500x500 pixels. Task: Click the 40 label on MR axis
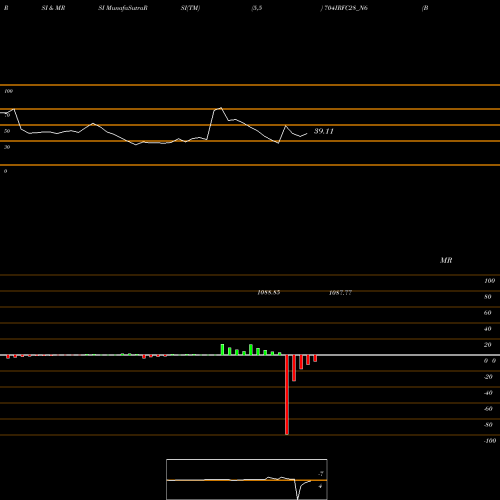pos(488,329)
